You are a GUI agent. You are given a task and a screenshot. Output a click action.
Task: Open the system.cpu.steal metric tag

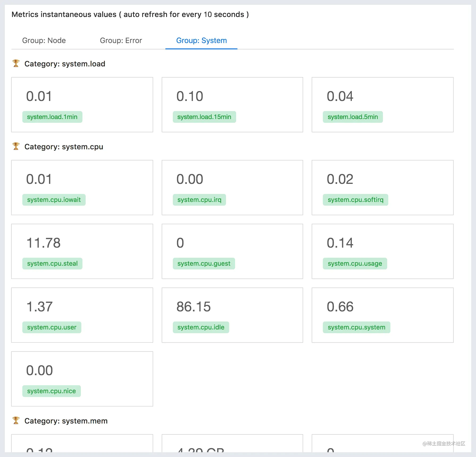pyautogui.click(x=52, y=264)
